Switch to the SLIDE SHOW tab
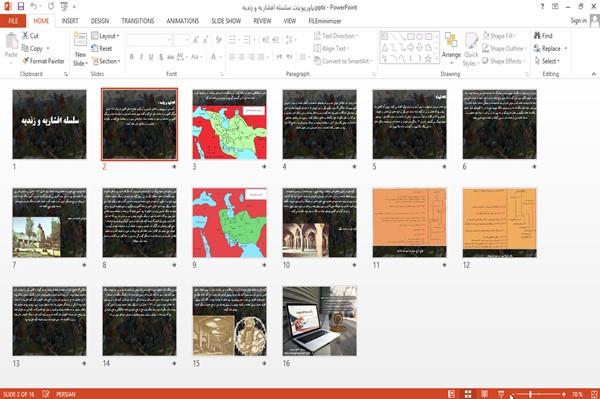This screenshot has height=399, width=600. (226, 21)
